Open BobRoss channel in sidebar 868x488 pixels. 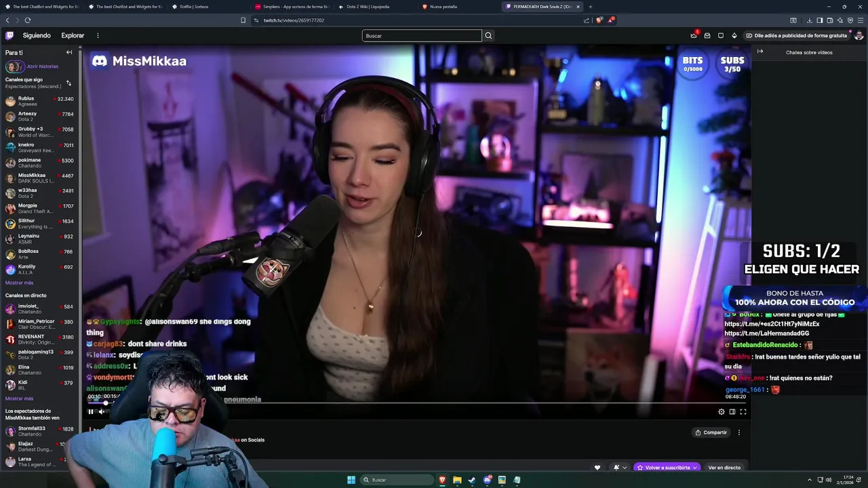[x=39, y=254]
